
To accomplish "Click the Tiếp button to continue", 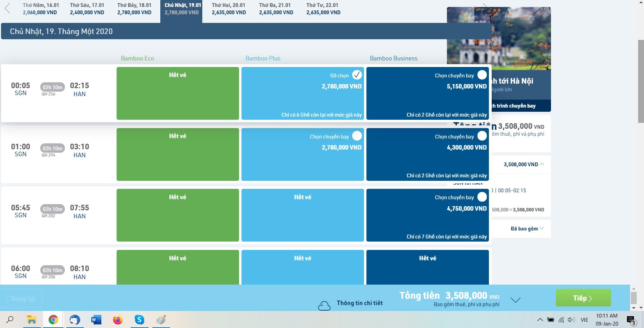I will pyautogui.click(x=583, y=298).
